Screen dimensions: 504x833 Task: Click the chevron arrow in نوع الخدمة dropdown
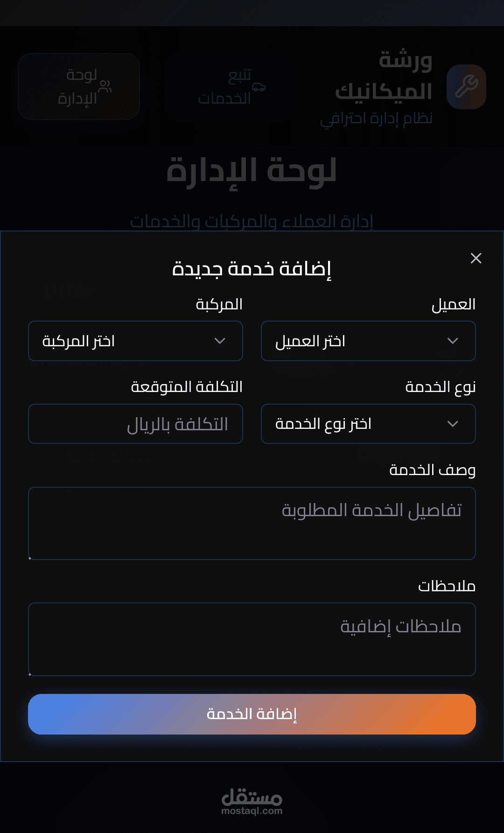click(x=453, y=424)
